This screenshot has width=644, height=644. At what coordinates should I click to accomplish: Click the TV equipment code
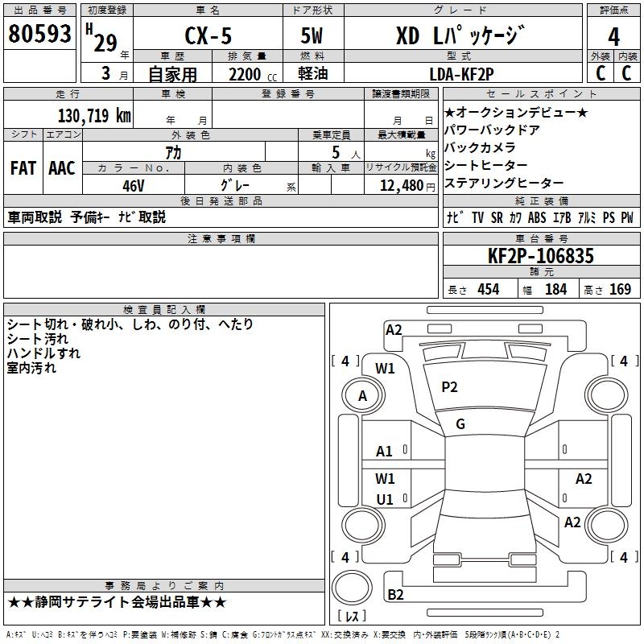pos(477,217)
